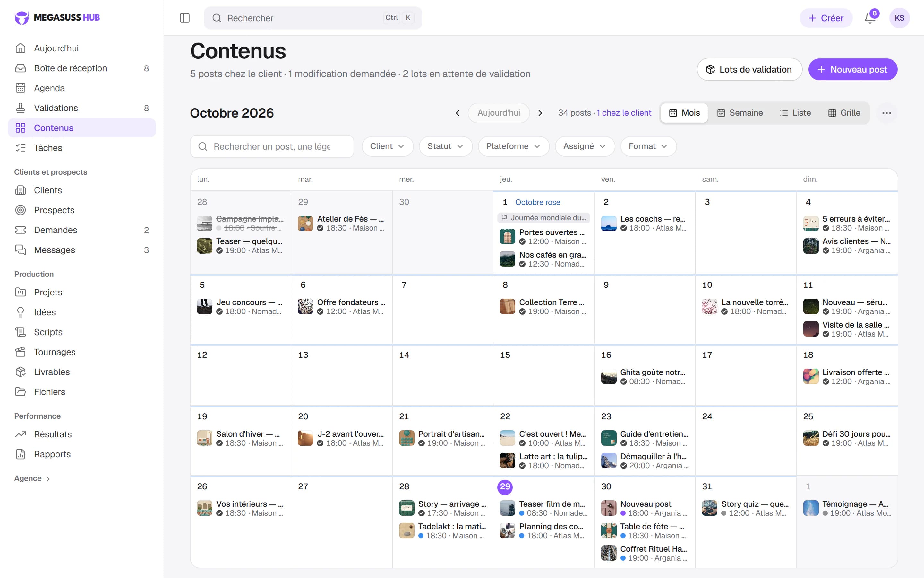The width and height of the screenshot is (924, 578).
Task: Expand the Format filter dropdown
Action: pyautogui.click(x=648, y=146)
